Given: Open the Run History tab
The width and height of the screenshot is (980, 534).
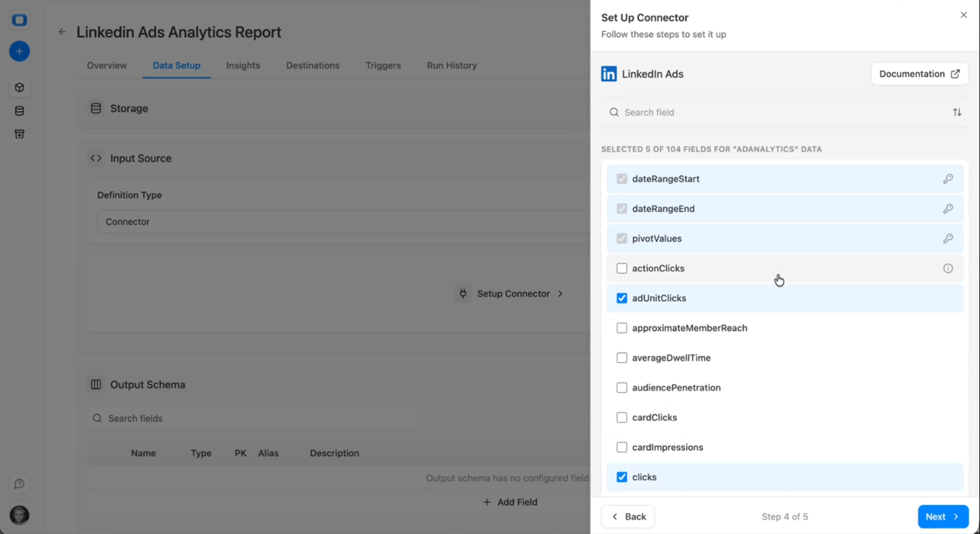Looking at the screenshot, I should 452,65.
